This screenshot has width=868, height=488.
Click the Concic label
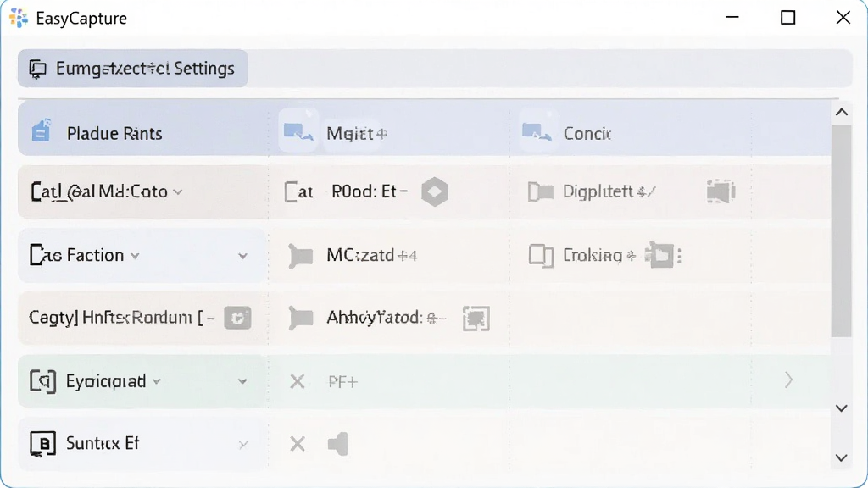click(587, 133)
